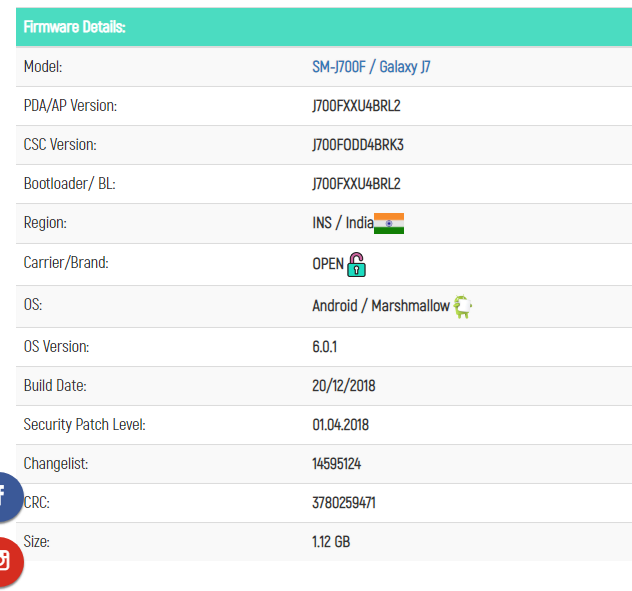This screenshot has height=591, width=632.
Task: Select size value 1.12 GB
Action: 331,542
